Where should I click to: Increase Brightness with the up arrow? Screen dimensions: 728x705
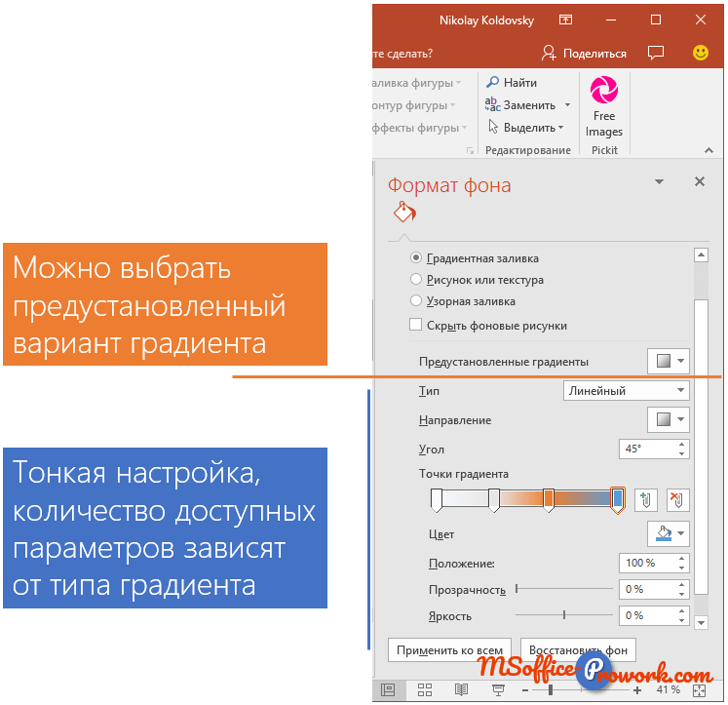click(x=681, y=611)
